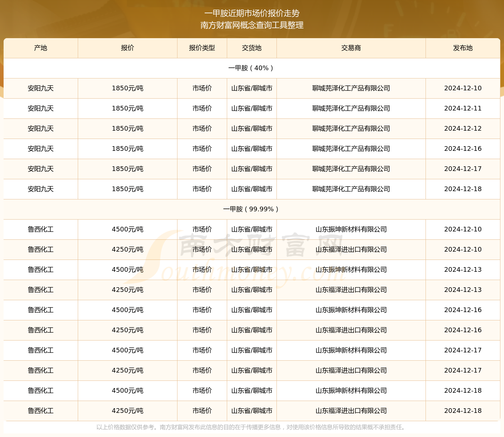Screen dimensions: 504x437
Task: Click date 2024-12-13 in the 山东振坤新材料 row
Action: 463,270
